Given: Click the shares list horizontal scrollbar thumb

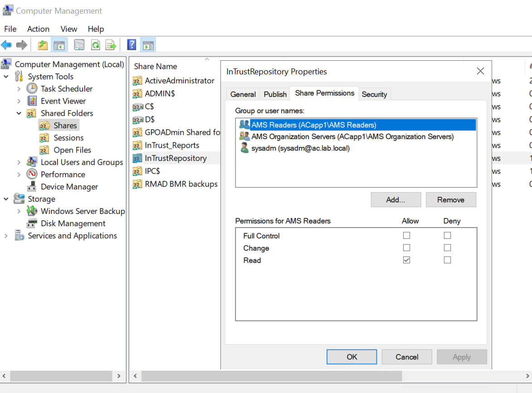Looking at the screenshot, I should [271, 376].
